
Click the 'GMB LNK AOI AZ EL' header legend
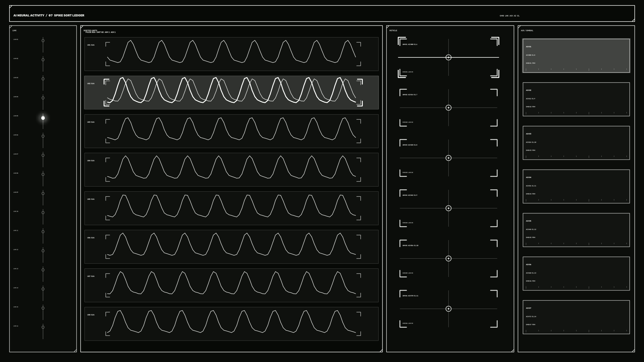pos(509,16)
